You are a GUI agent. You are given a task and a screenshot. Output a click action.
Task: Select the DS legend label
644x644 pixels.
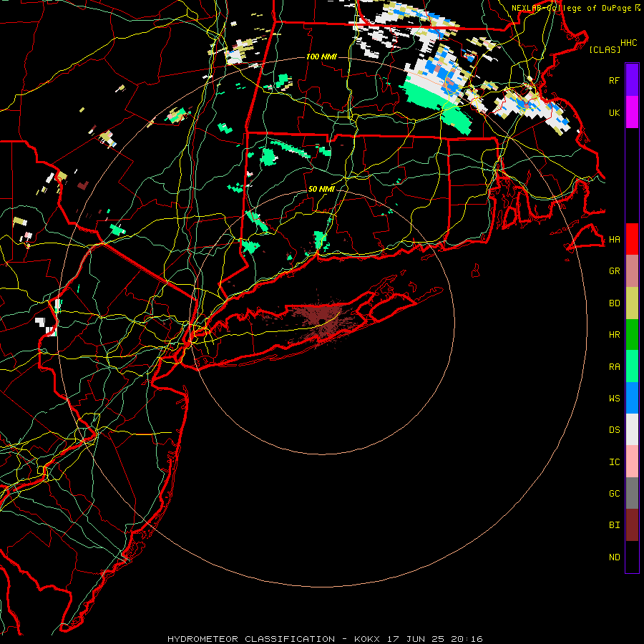coord(614,430)
